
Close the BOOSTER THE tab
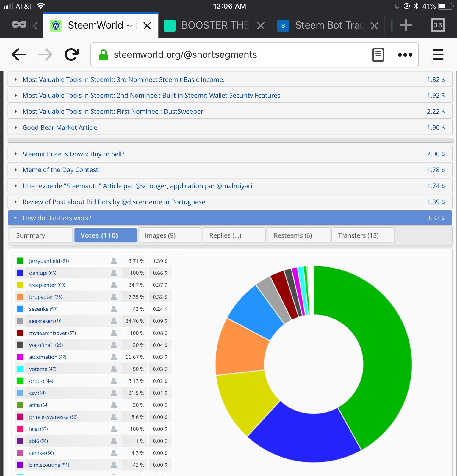coord(261,26)
